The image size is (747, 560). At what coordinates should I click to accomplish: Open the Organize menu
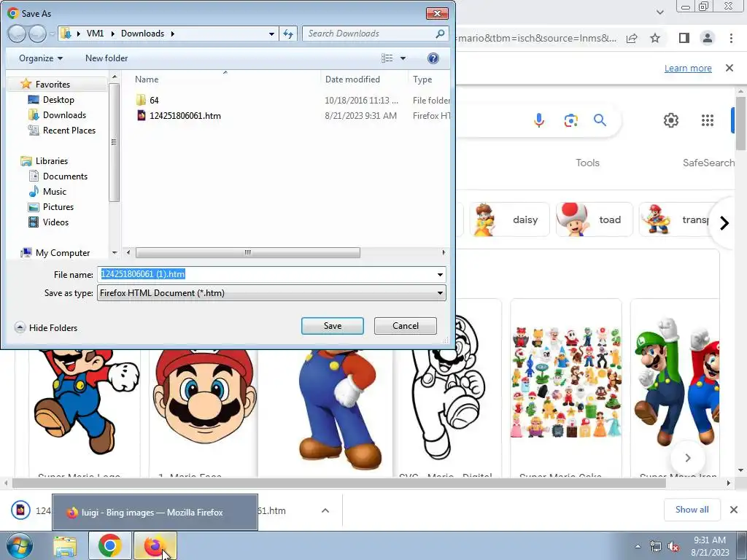pos(41,58)
